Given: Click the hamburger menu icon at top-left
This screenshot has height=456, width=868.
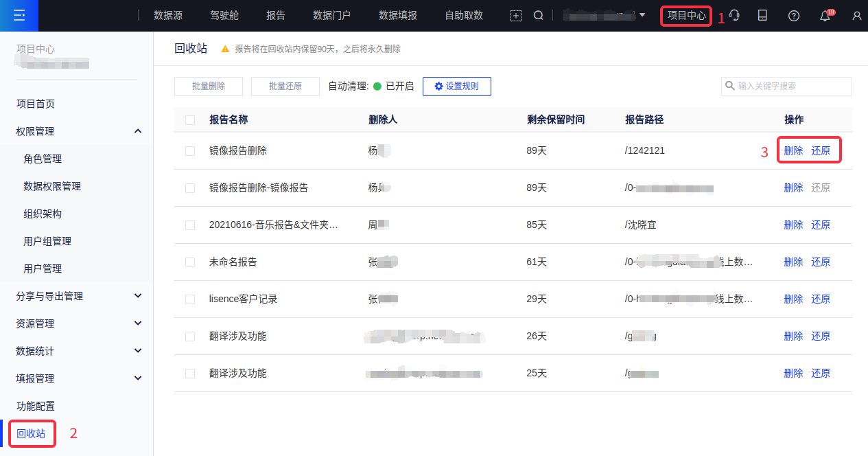Looking at the screenshot, I should pyautogui.click(x=19, y=15).
